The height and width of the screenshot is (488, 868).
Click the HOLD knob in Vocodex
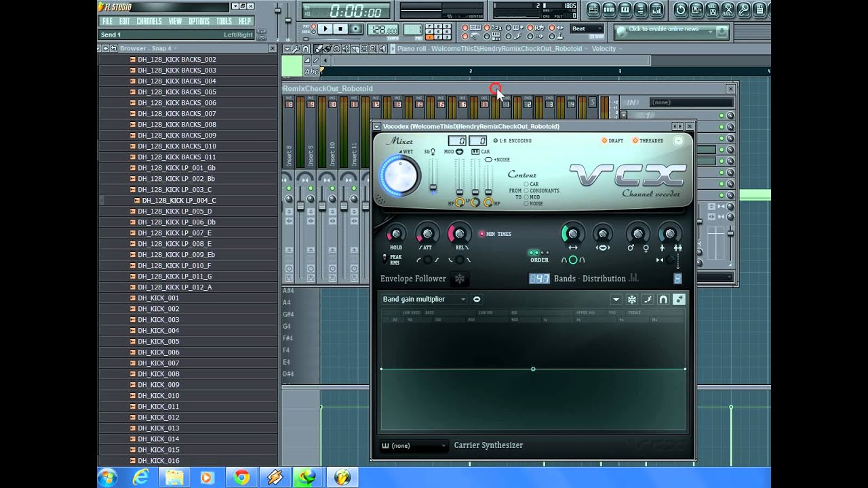[396, 235]
